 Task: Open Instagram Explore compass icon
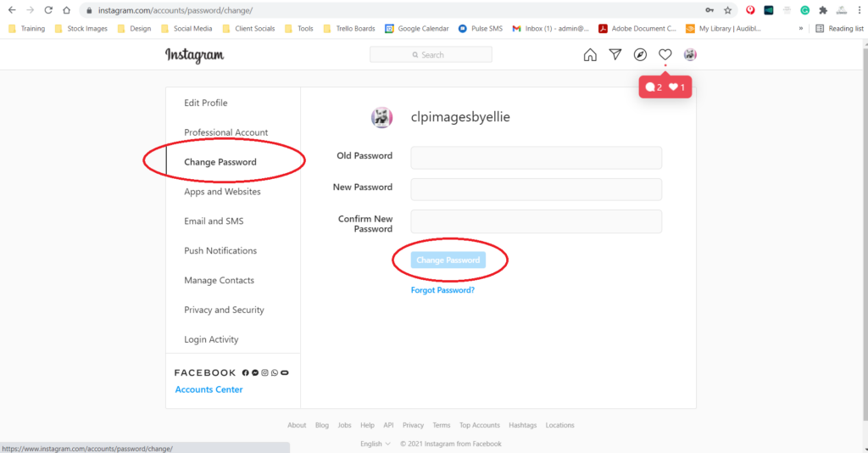pos(640,54)
